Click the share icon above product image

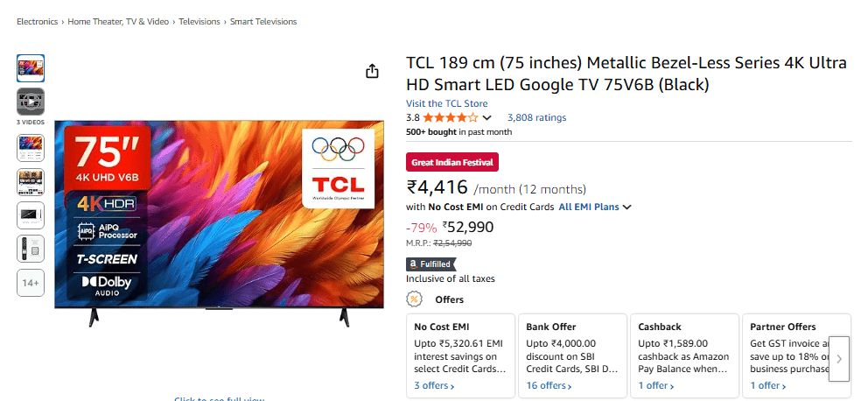372,71
